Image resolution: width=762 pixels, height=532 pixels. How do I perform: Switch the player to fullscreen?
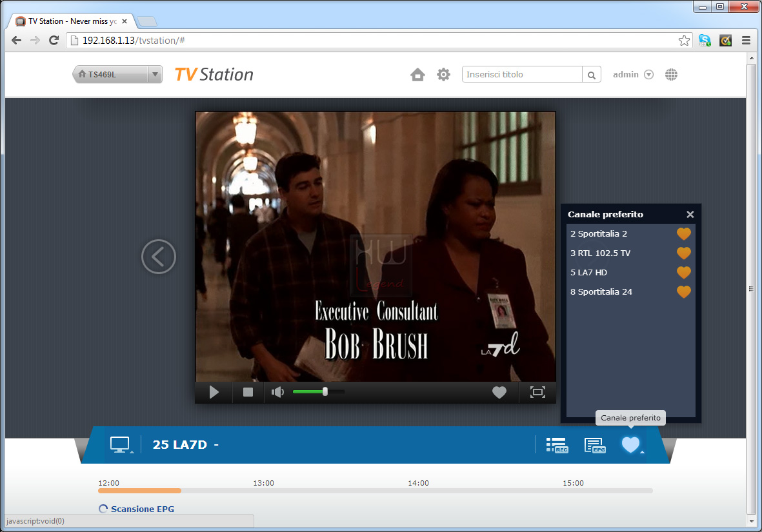(537, 391)
